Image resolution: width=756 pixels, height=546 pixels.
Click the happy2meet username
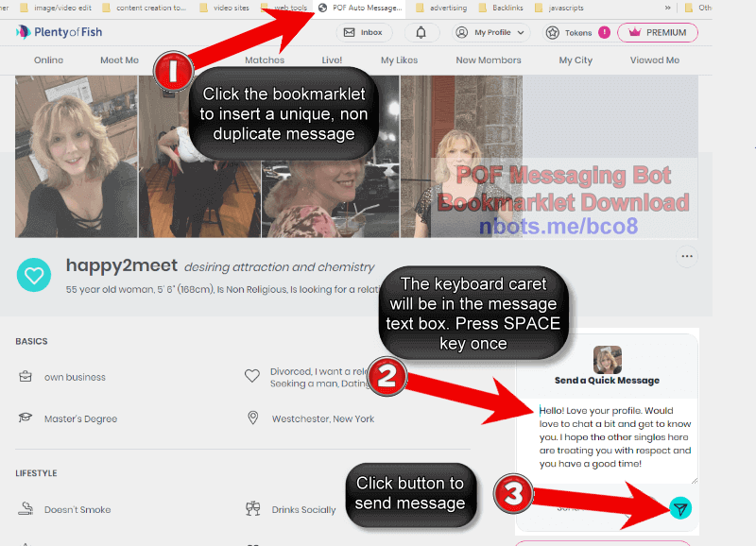tap(122, 265)
